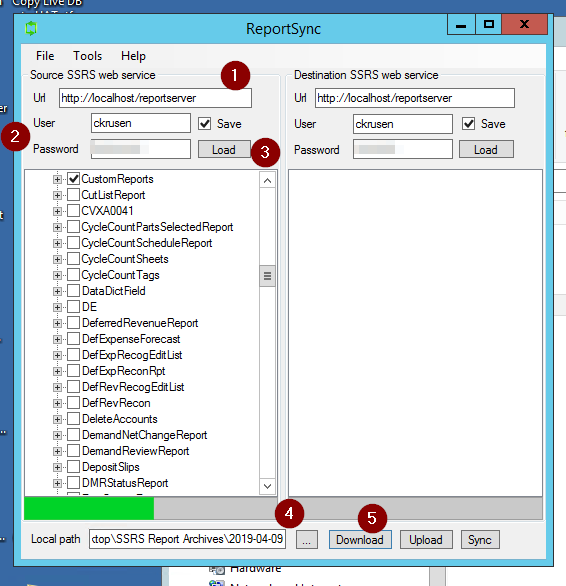The height and width of the screenshot is (586, 566).
Task: Click the tree scrollbar down arrow
Action: pos(267,486)
